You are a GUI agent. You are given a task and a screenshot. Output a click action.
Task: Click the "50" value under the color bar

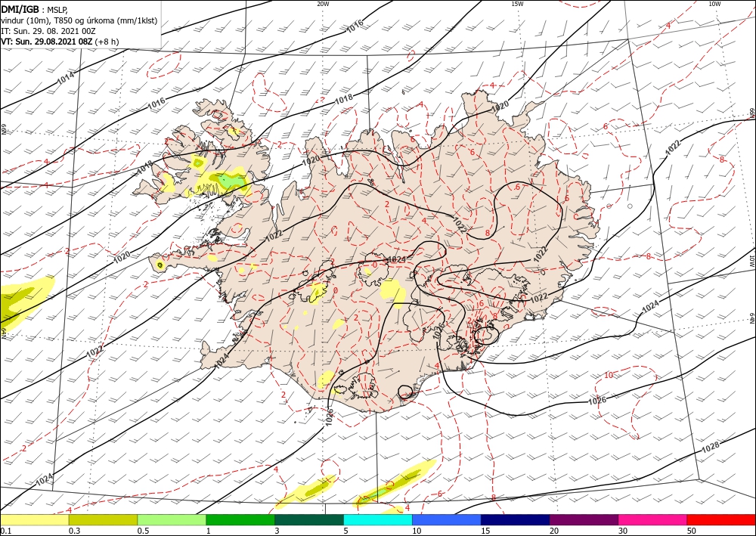click(692, 531)
